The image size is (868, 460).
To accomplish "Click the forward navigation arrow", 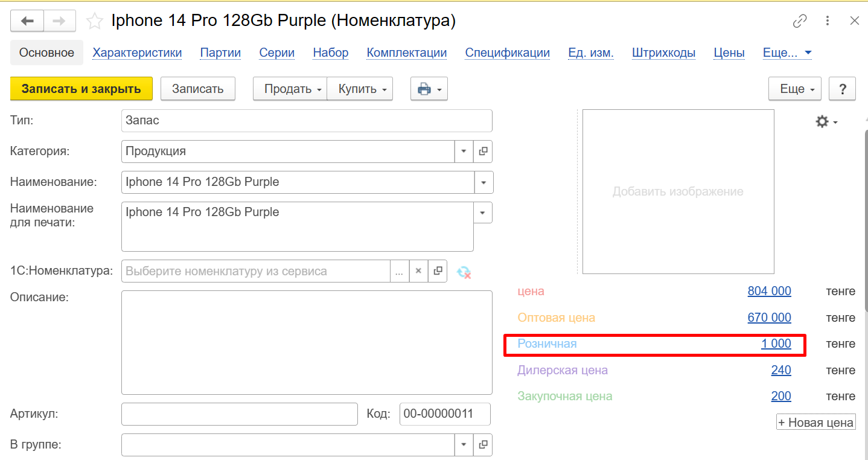I will pos(59,22).
